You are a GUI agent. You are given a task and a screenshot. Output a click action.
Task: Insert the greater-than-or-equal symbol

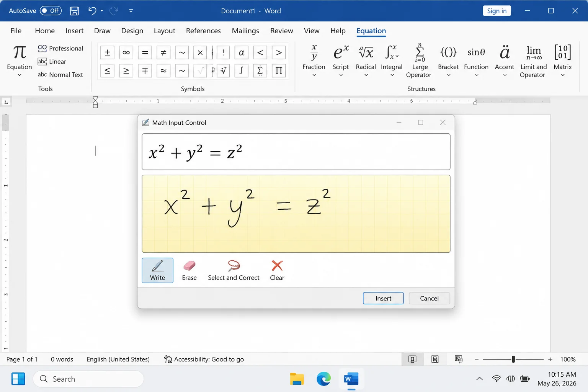126,71
